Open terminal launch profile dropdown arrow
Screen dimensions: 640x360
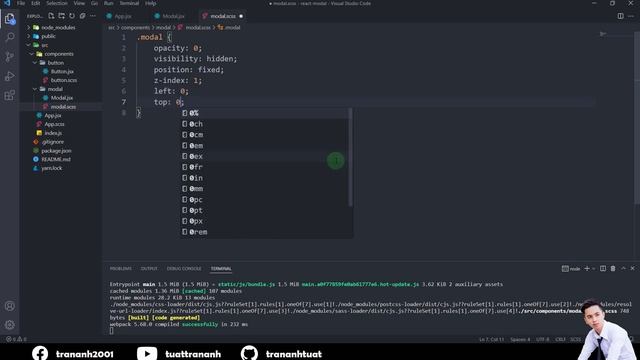pos(594,269)
